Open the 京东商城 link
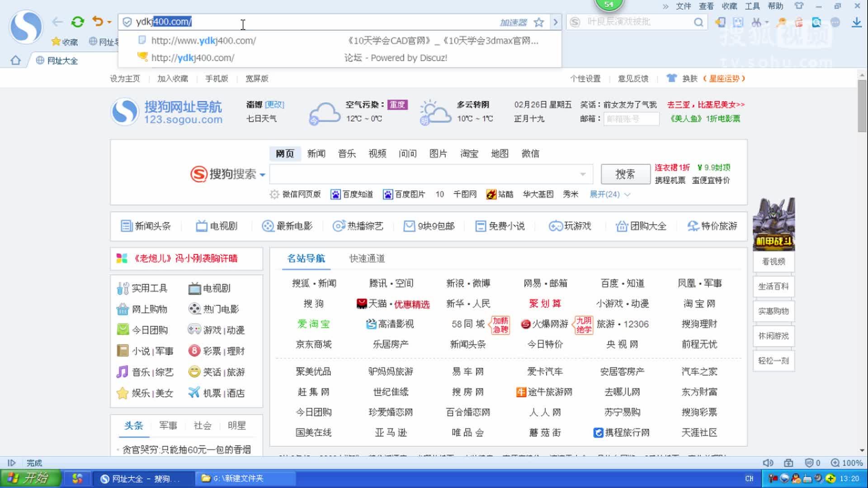The height and width of the screenshot is (488, 868). coord(313,344)
